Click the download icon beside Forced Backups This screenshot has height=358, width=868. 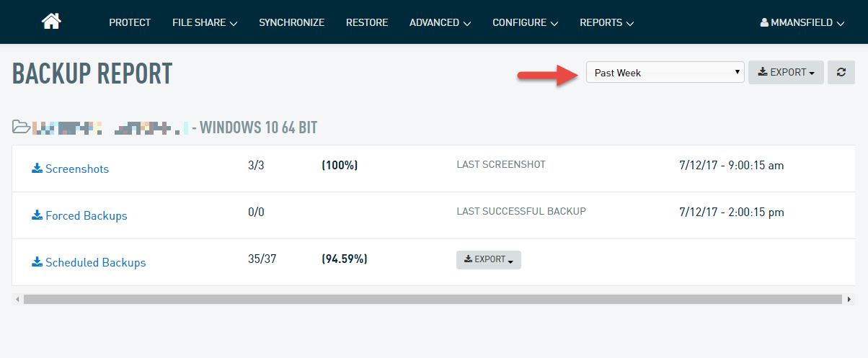point(37,215)
